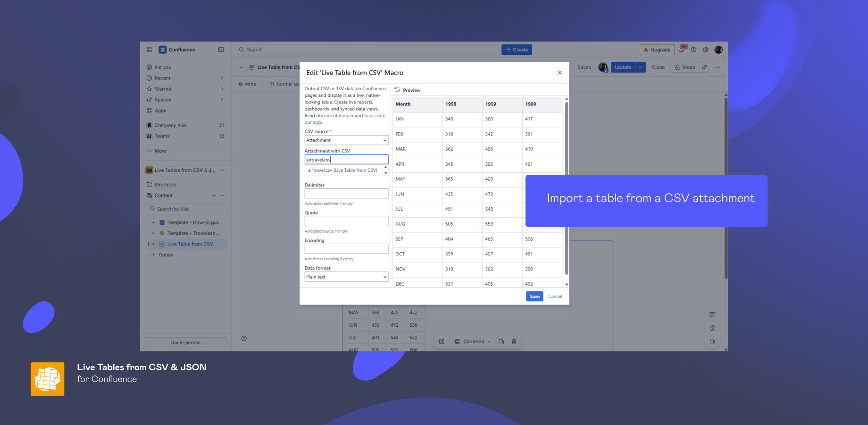Open the app switcher grid icon
The image size is (868, 425).
coord(149,50)
